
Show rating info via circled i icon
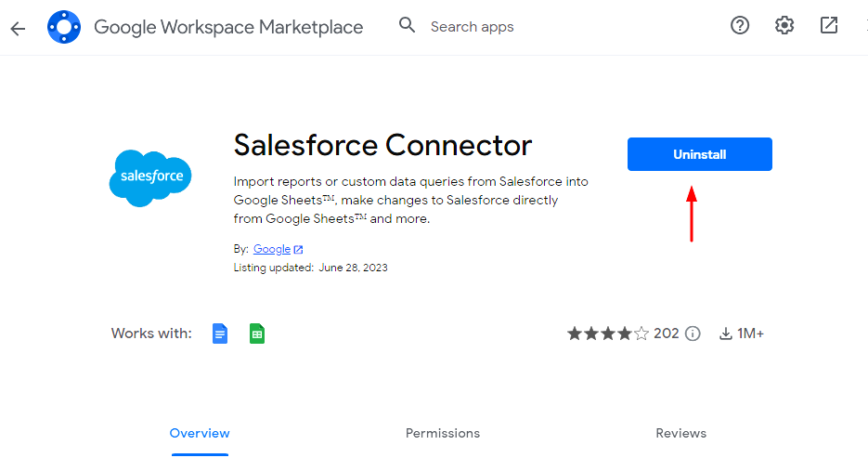click(x=693, y=334)
